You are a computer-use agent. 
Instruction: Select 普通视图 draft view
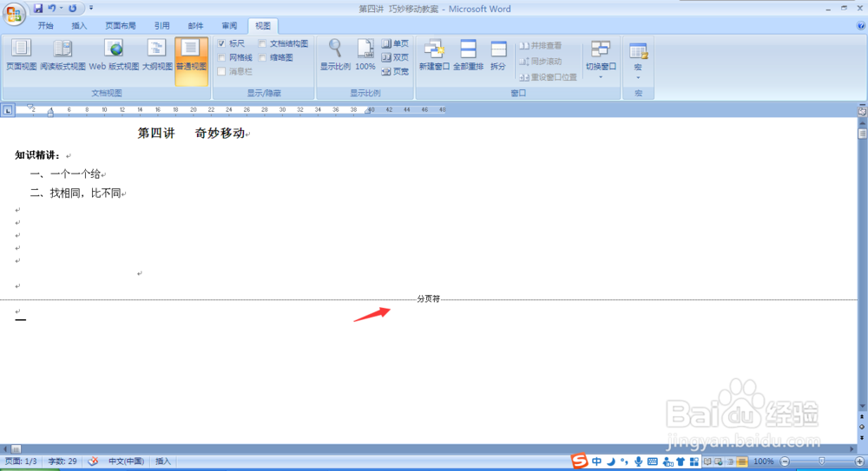point(191,61)
